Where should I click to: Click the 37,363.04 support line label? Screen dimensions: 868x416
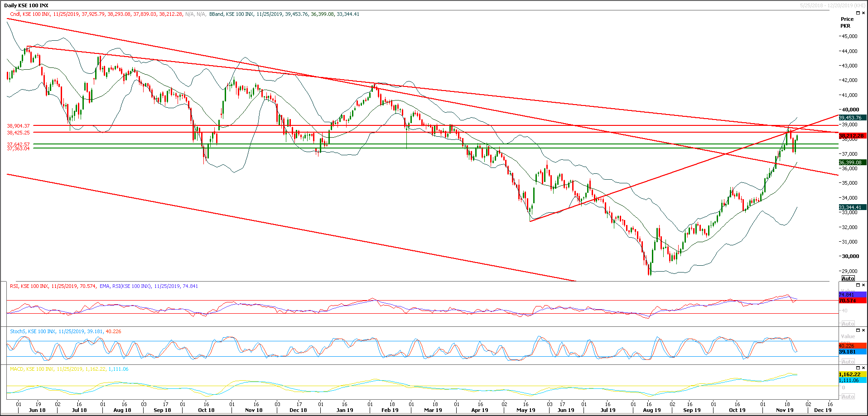[19, 148]
